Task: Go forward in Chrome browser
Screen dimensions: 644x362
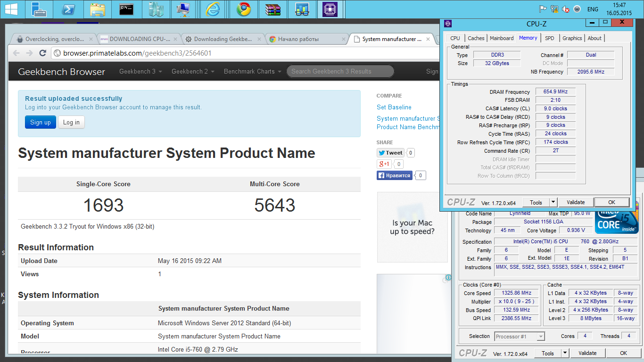Action: point(30,53)
